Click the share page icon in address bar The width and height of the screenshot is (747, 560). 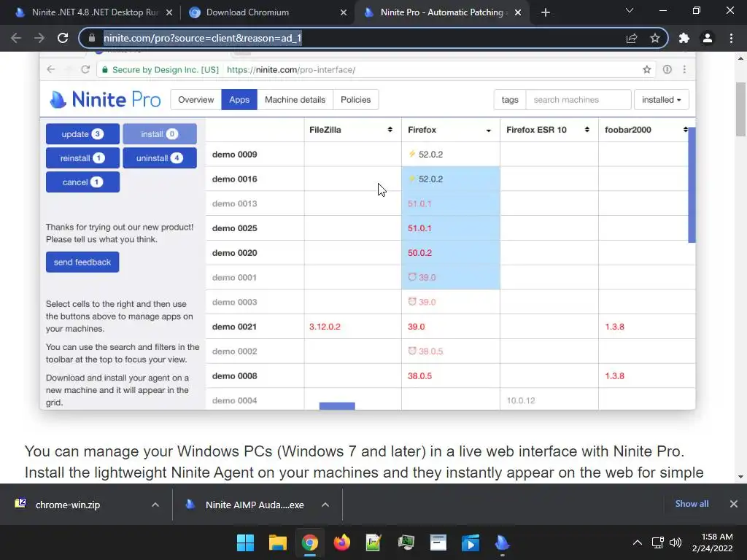(632, 38)
